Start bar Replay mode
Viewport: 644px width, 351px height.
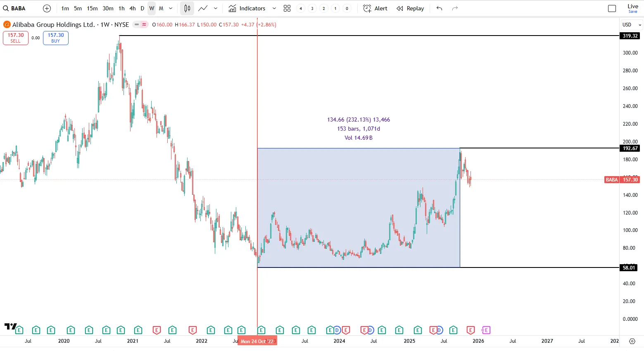410,8
